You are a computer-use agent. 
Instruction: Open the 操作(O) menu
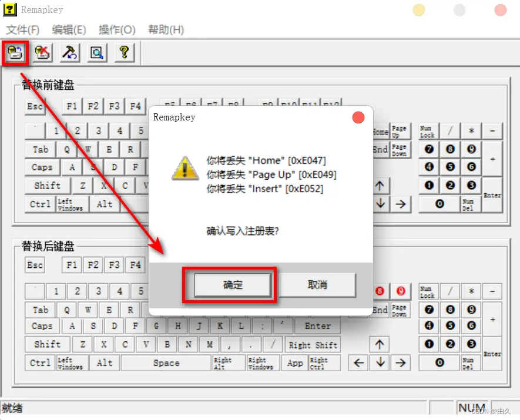[x=117, y=30]
